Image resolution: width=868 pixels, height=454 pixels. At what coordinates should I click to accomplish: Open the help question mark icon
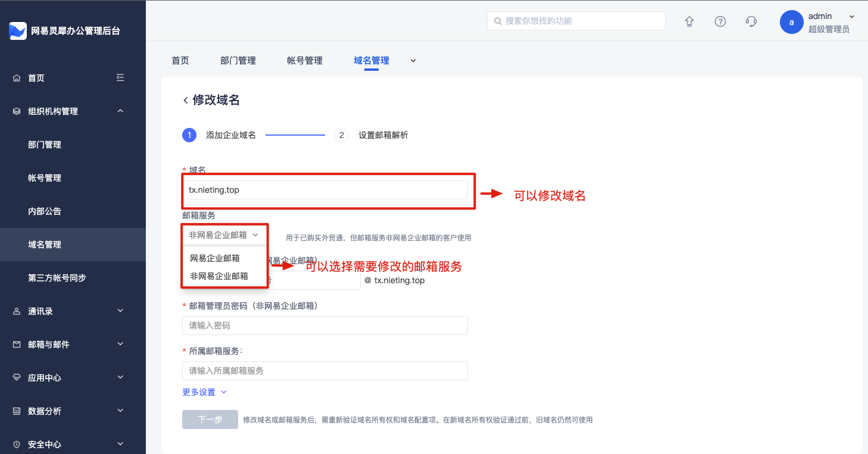coord(720,21)
